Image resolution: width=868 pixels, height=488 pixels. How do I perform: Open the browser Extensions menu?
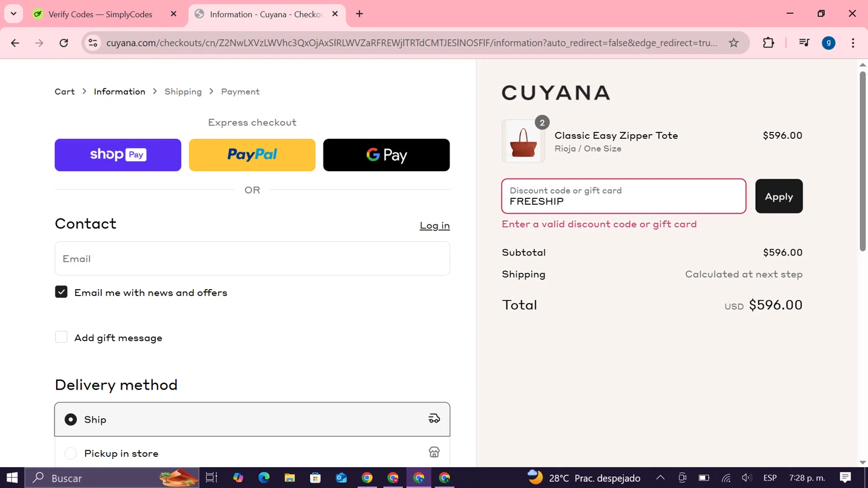click(768, 43)
